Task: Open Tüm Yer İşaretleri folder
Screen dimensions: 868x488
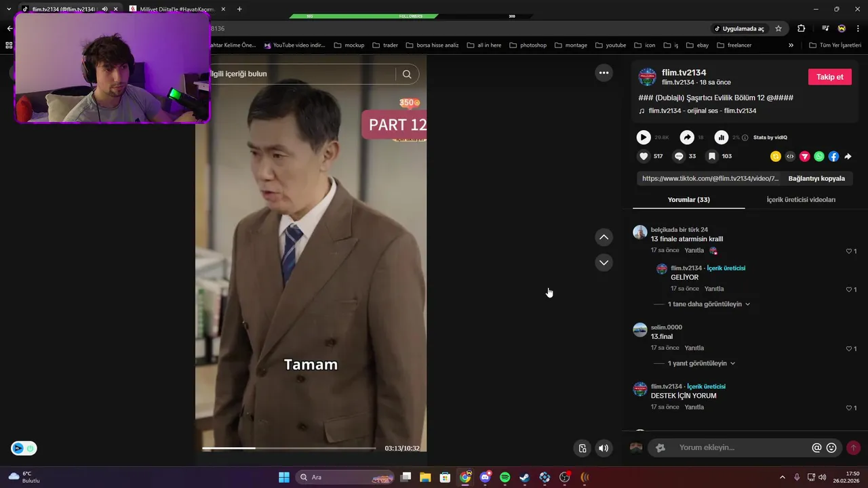Action: pyautogui.click(x=835, y=45)
